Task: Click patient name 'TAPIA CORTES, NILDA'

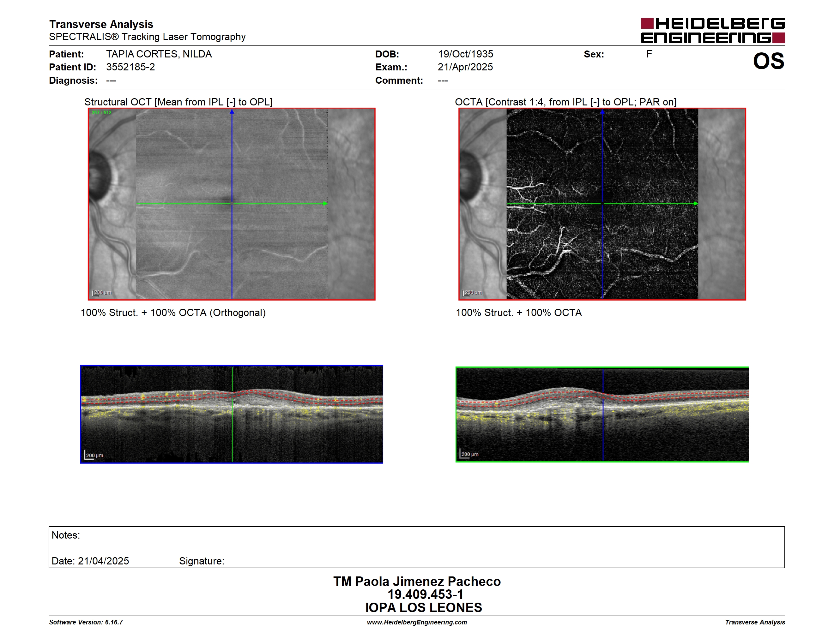Action: click(159, 54)
